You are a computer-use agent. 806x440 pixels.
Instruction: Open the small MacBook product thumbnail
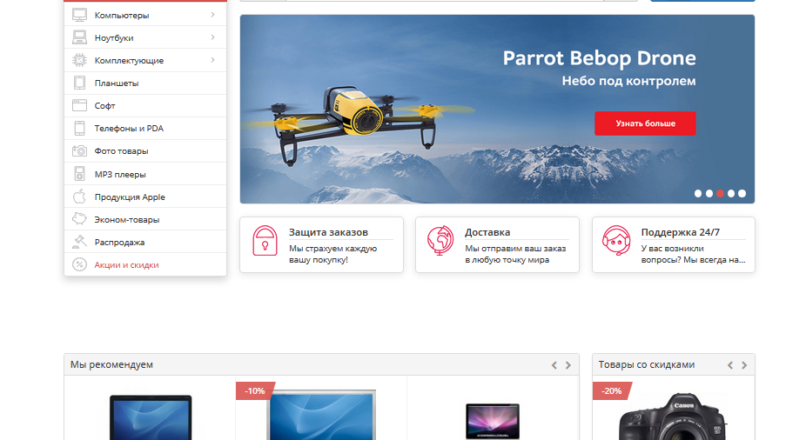[492, 421]
